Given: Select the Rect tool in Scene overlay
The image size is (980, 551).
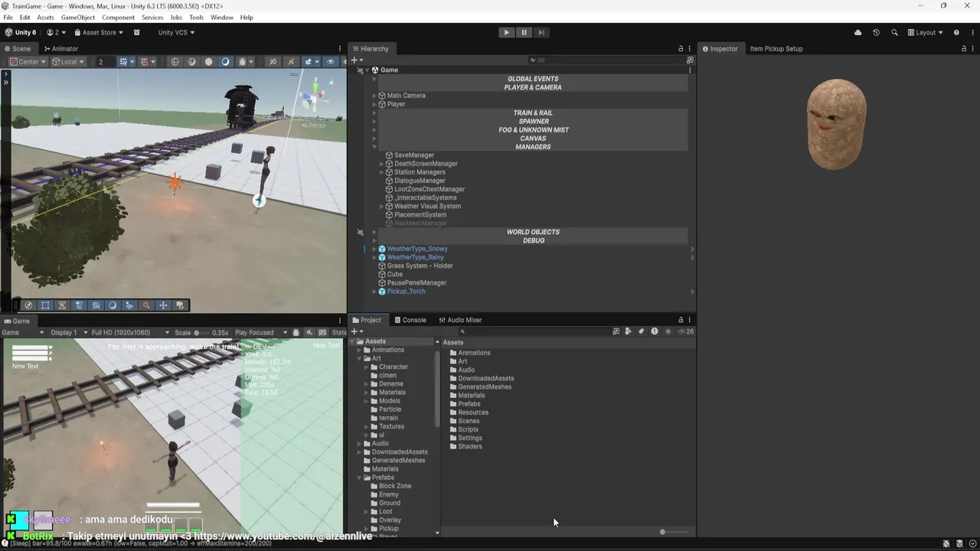Looking at the screenshot, I should [45, 305].
